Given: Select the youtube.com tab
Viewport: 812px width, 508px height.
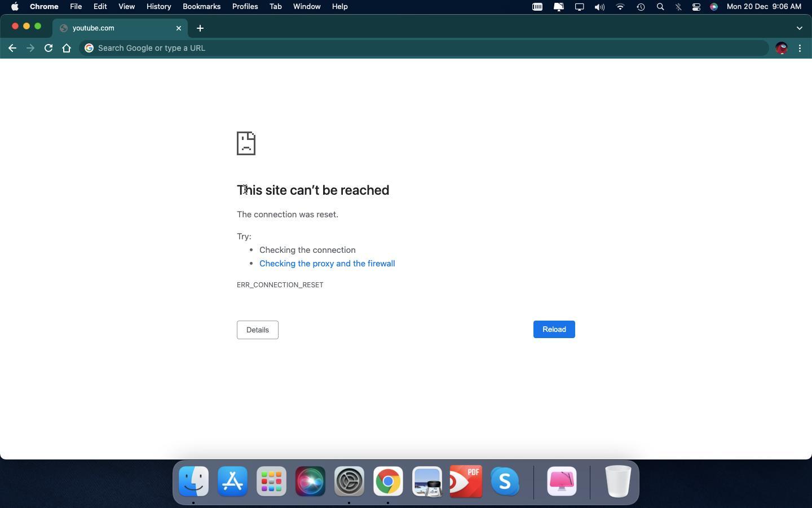Looking at the screenshot, I should click(120, 28).
